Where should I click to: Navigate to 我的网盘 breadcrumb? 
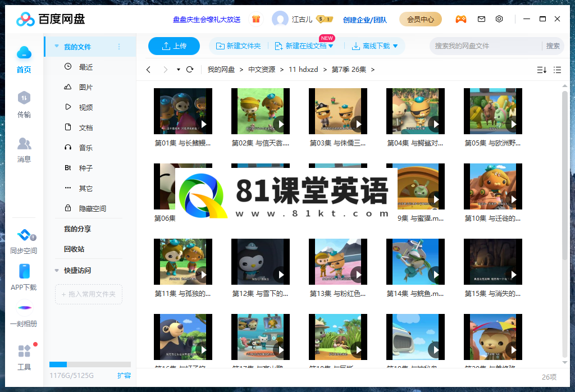click(x=221, y=70)
